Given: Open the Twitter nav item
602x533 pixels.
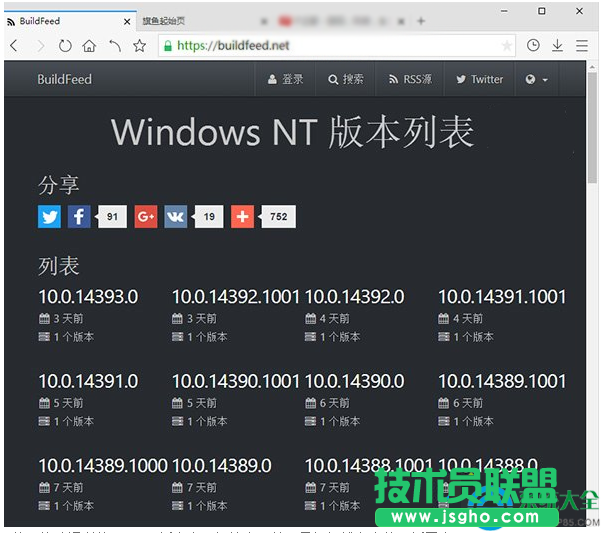Looking at the screenshot, I should pyautogui.click(x=479, y=79).
